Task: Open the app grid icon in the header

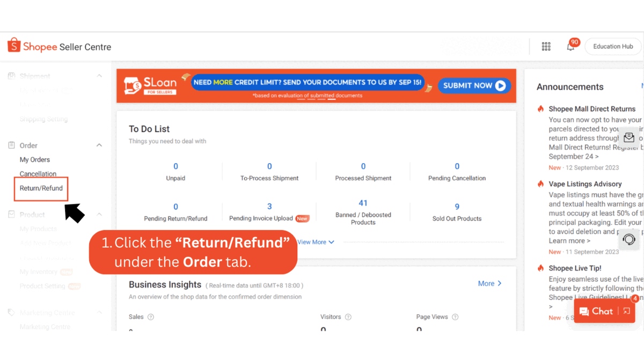Action: click(x=546, y=47)
